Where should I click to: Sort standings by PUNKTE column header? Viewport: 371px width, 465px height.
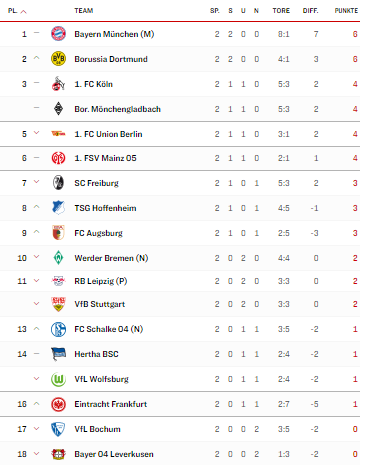[x=346, y=11]
